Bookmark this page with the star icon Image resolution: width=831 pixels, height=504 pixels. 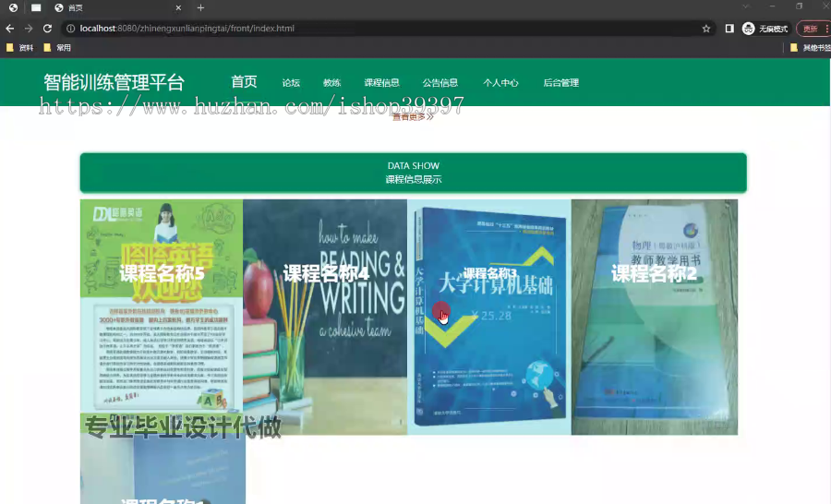tap(706, 29)
